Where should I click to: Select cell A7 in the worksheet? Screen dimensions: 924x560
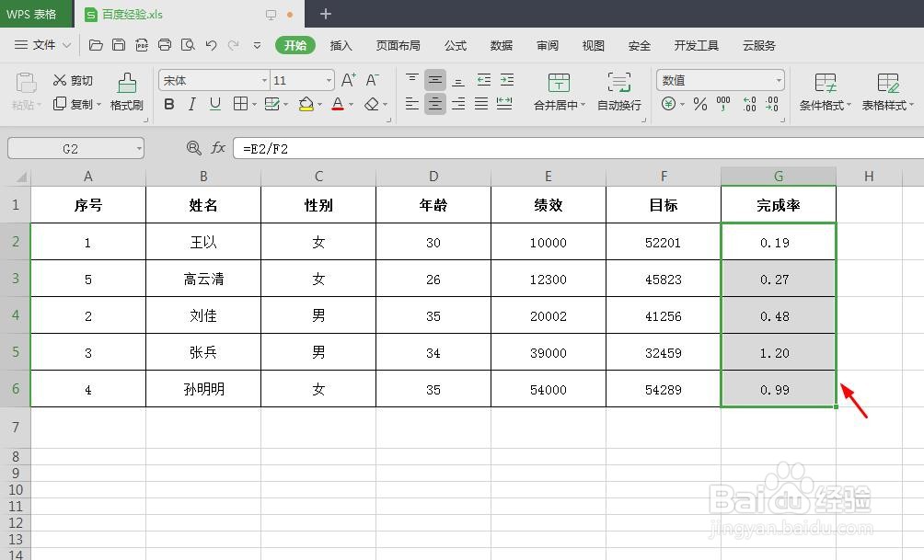click(x=87, y=426)
